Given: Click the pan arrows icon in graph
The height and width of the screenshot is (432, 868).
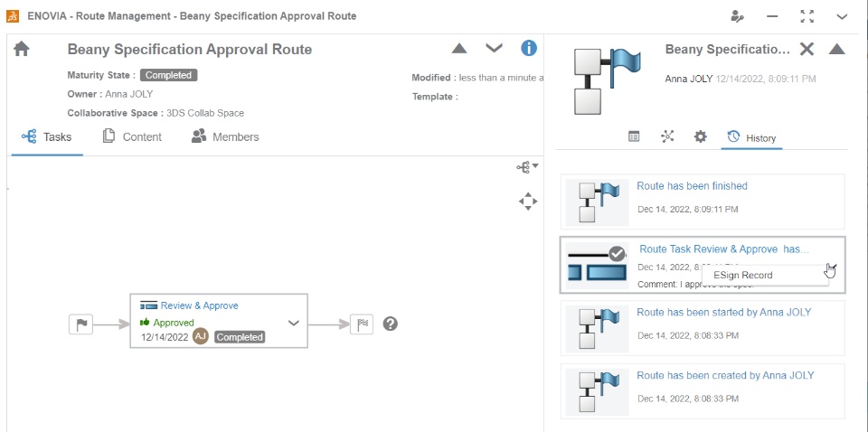Looking at the screenshot, I should (x=528, y=201).
